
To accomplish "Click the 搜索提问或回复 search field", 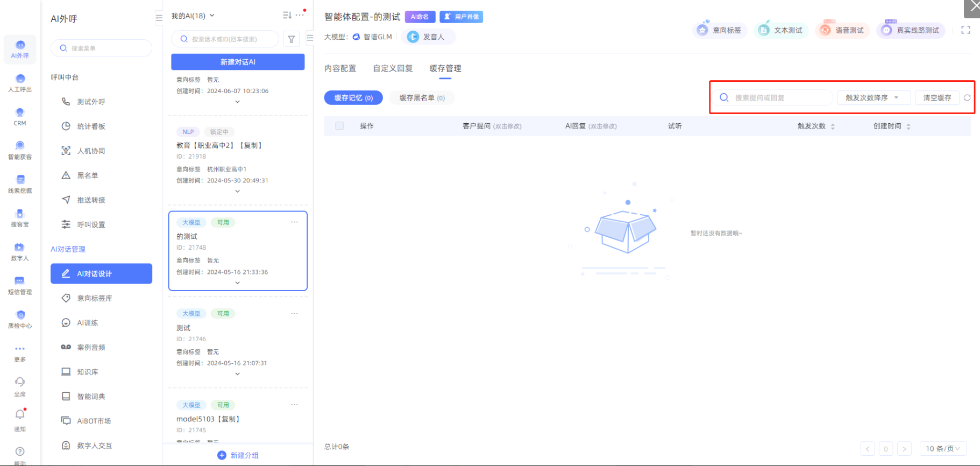I will tap(780, 98).
